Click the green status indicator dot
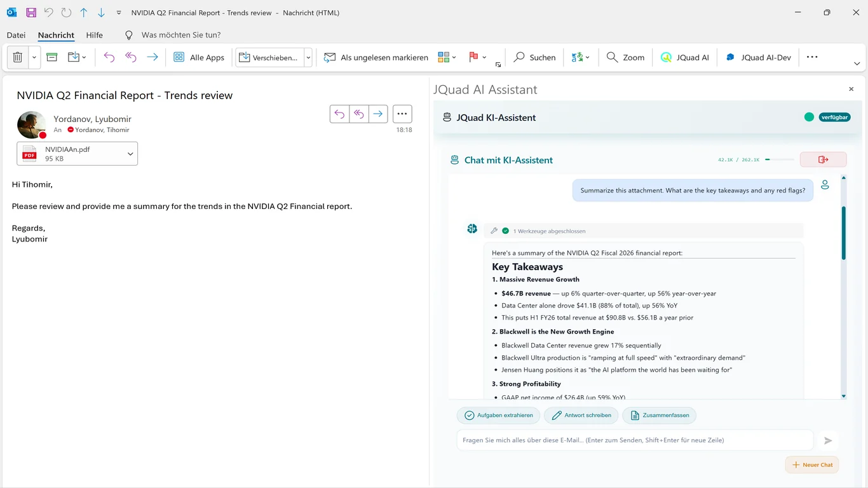The image size is (868, 488). coord(809,117)
